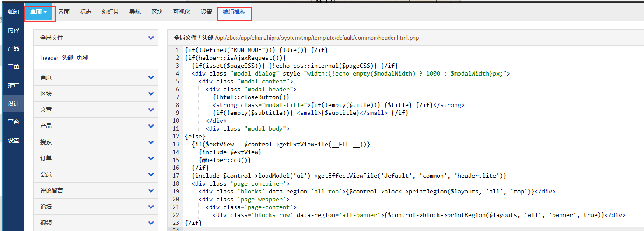Open 平台 in the left sidebar
Screen dimensions: 644x231
(x=14, y=122)
